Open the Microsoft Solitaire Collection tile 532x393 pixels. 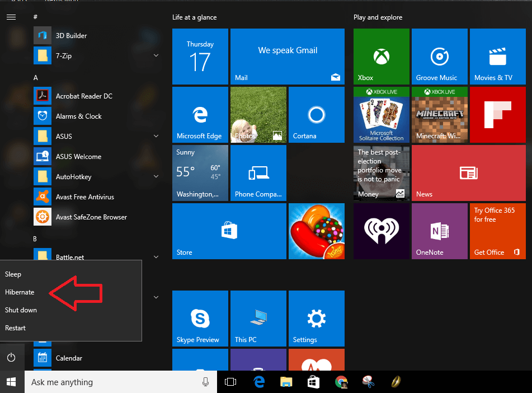click(x=382, y=115)
